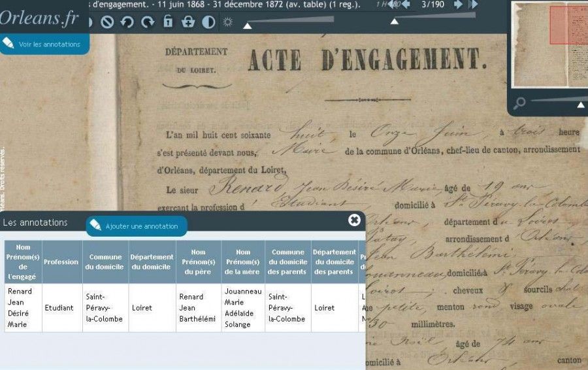Click Profession column header
Viewport: 588px width, 370px height.
pyautogui.click(x=61, y=262)
